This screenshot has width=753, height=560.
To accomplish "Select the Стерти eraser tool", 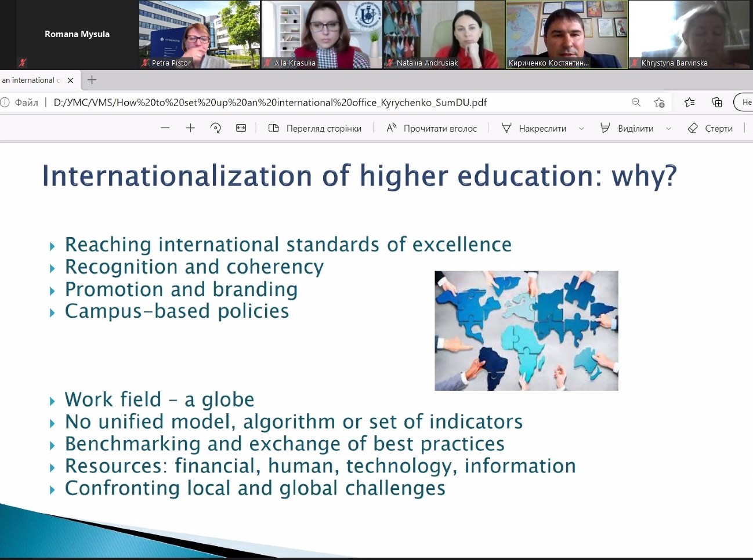I will tap(710, 128).
